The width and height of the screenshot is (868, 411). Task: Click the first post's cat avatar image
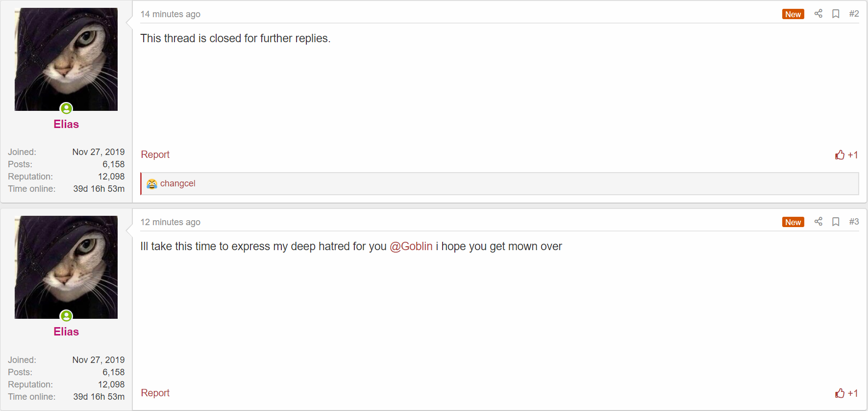tap(66, 59)
